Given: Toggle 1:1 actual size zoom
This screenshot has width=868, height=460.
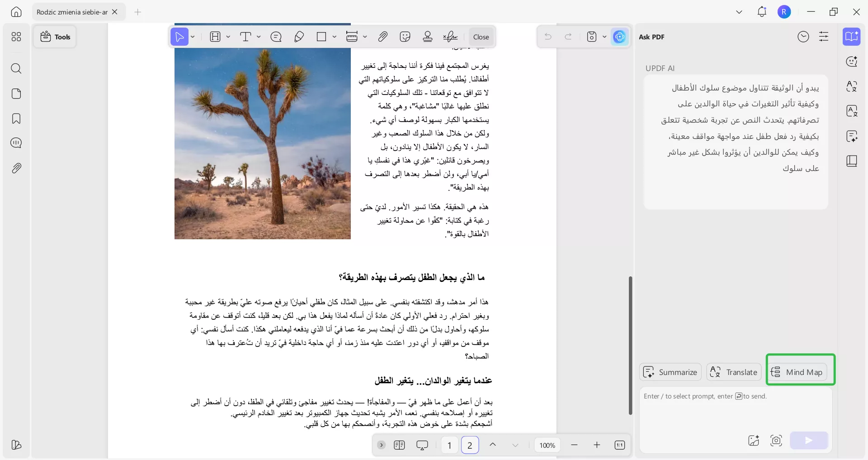Looking at the screenshot, I should pyautogui.click(x=620, y=445).
